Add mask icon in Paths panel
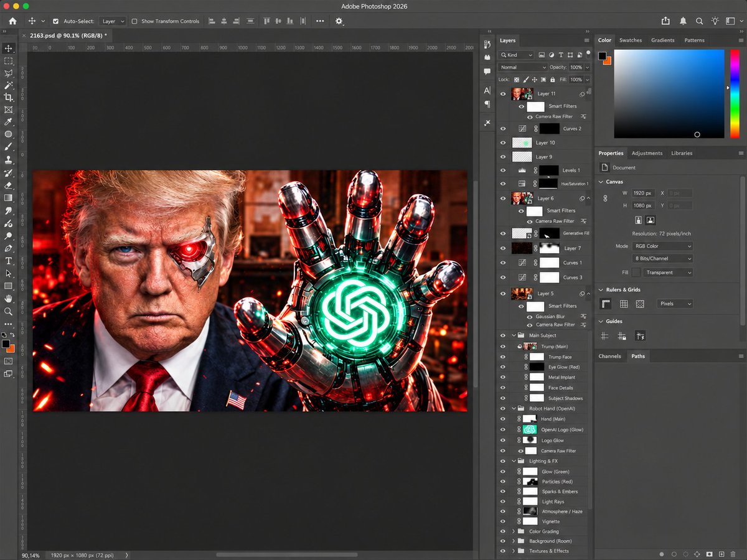 (709, 554)
